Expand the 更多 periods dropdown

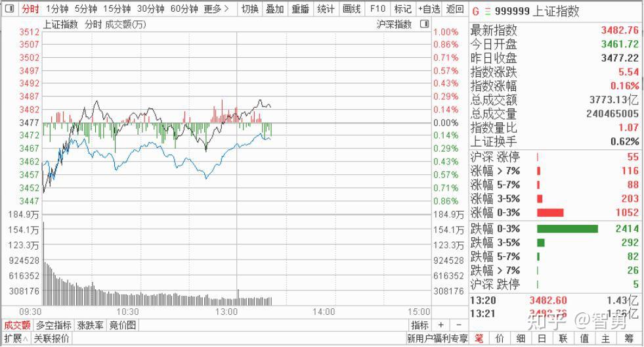point(217,9)
